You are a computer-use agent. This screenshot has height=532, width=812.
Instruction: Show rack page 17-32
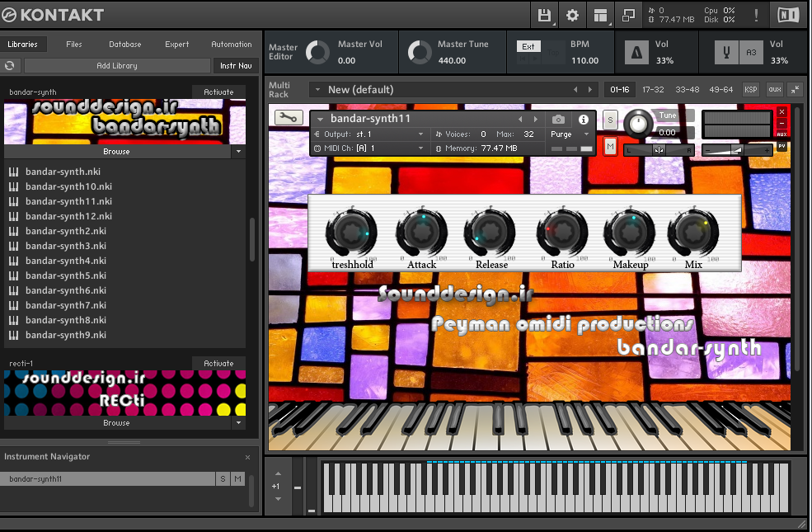653,90
